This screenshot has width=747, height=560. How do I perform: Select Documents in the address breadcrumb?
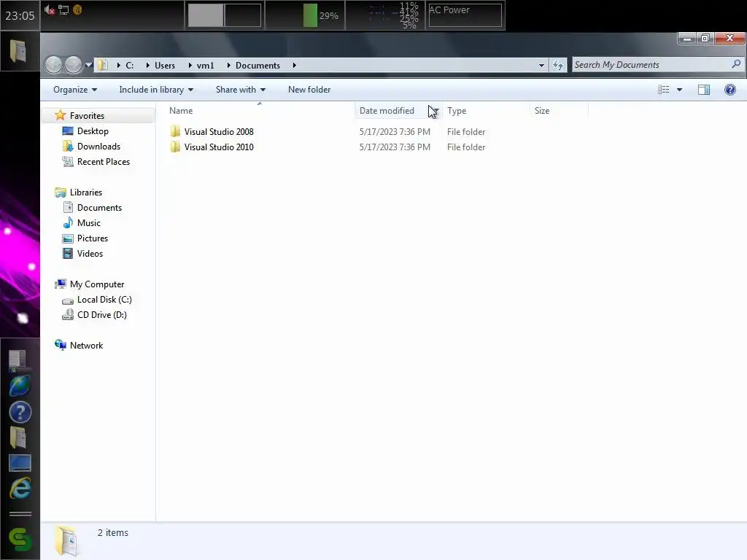tap(258, 65)
